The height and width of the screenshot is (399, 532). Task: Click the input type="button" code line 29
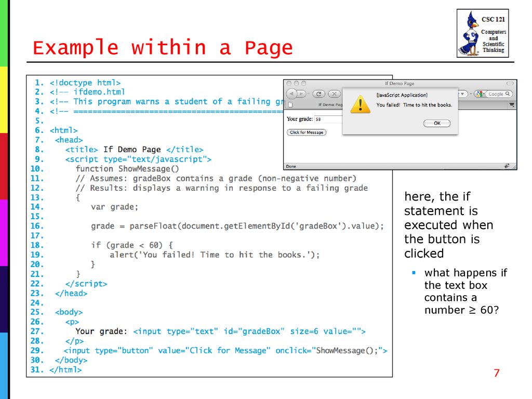click(225, 351)
